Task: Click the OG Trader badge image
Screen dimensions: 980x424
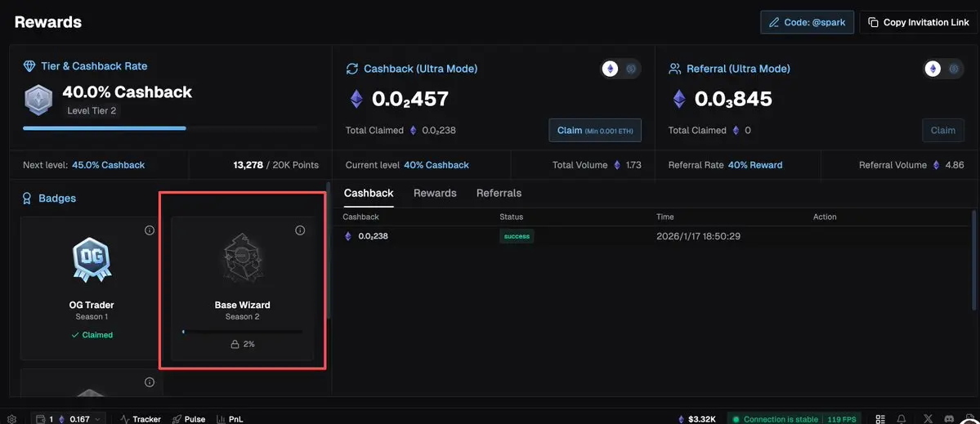Action: [92, 261]
